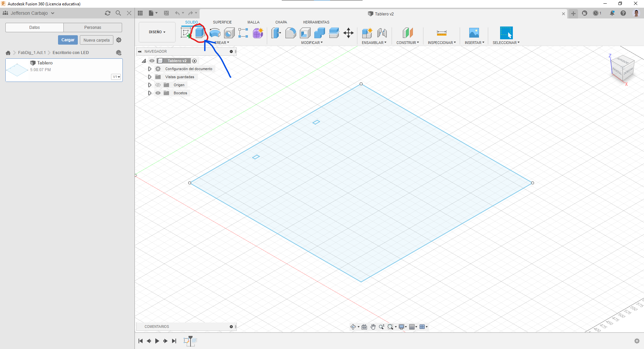Open the purple Create Form tool

[x=258, y=33]
